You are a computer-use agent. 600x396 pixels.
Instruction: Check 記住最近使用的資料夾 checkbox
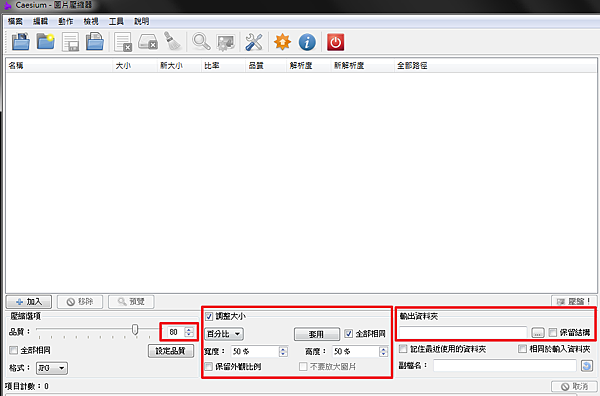(403, 349)
